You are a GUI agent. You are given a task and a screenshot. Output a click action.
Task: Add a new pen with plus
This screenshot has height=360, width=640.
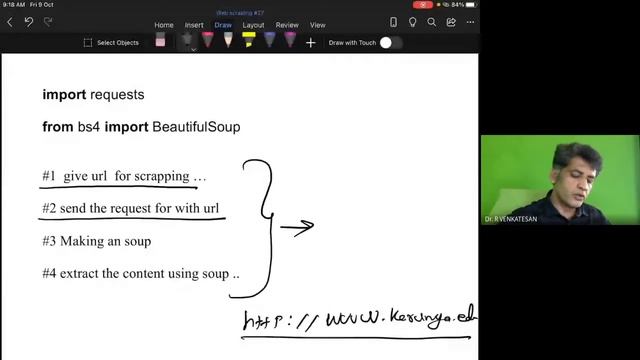click(311, 42)
